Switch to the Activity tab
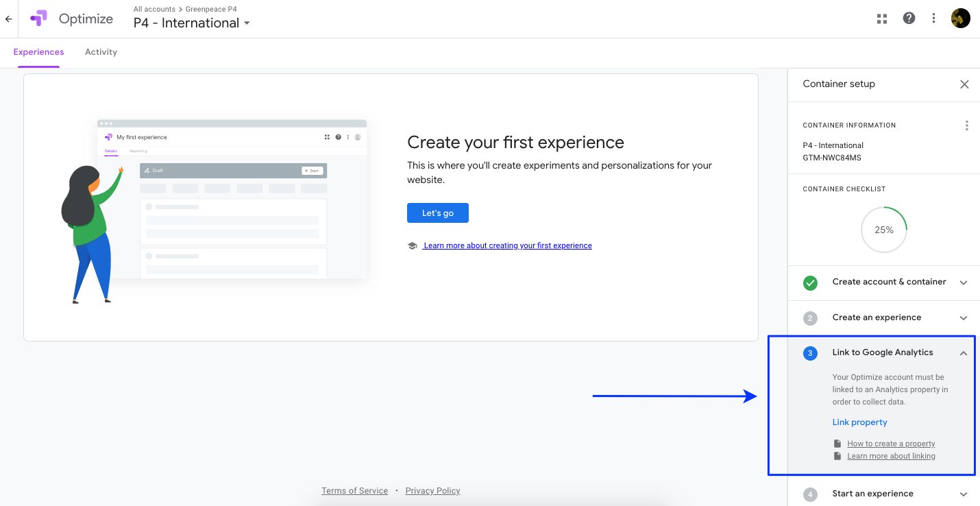The height and width of the screenshot is (506, 980). pos(101,52)
